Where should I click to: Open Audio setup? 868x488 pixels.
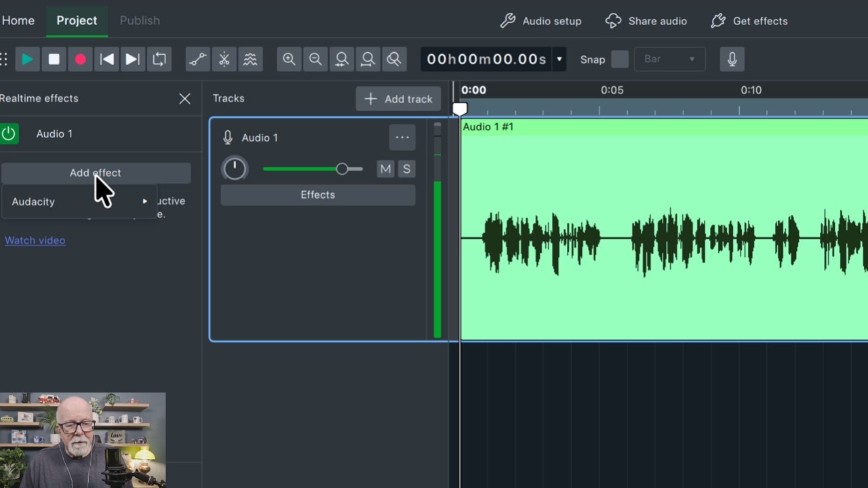(540, 21)
